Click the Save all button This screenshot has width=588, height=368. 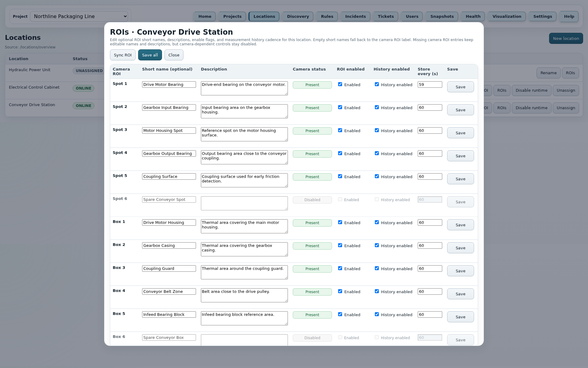150,55
